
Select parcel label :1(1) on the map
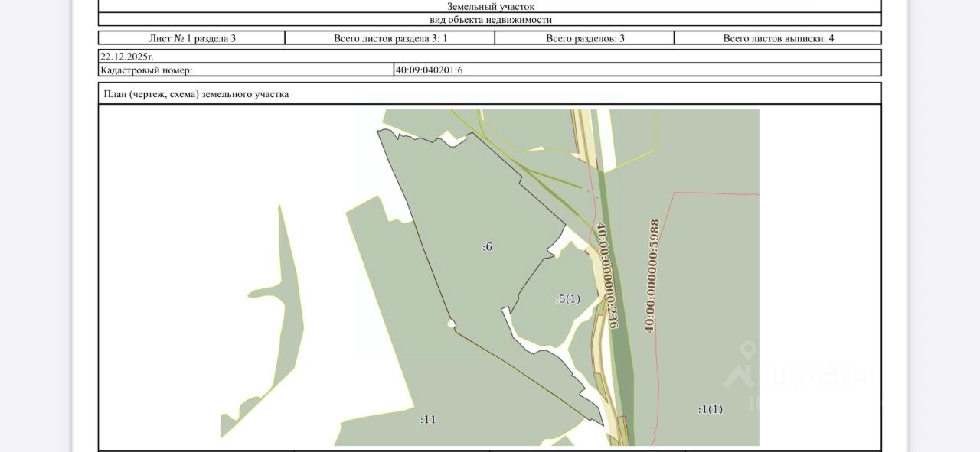(x=710, y=408)
